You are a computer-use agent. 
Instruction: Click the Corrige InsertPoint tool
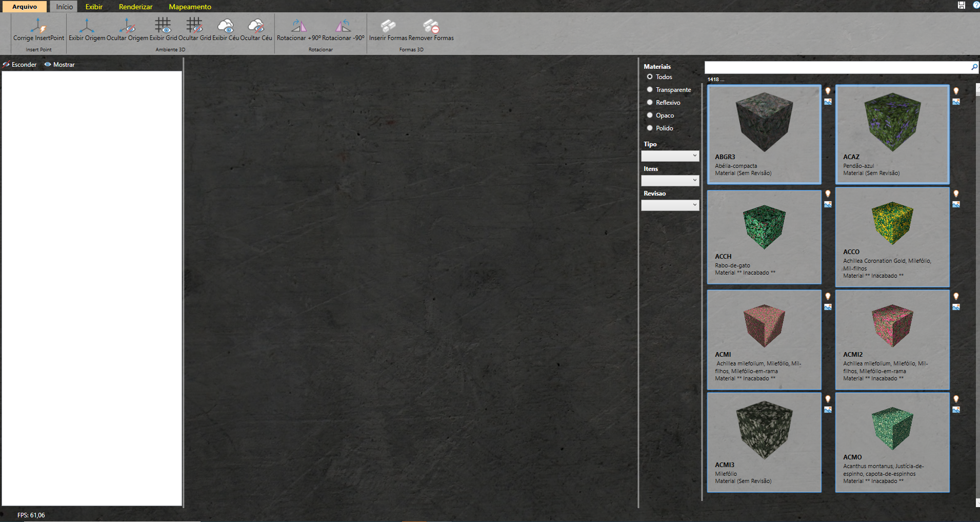pos(38,30)
